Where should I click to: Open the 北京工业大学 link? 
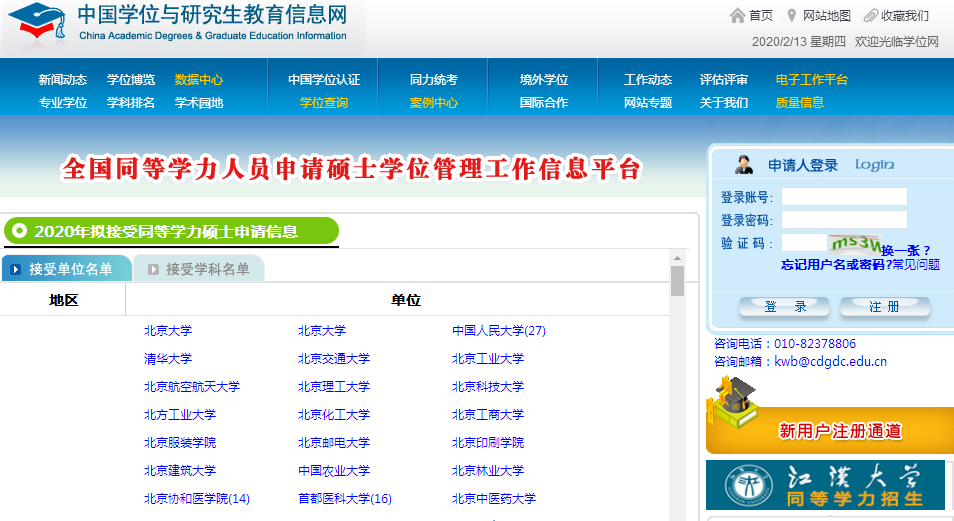488,358
